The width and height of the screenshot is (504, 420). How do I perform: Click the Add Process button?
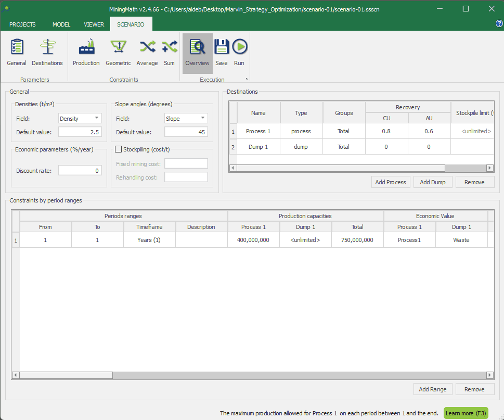[391, 182]
